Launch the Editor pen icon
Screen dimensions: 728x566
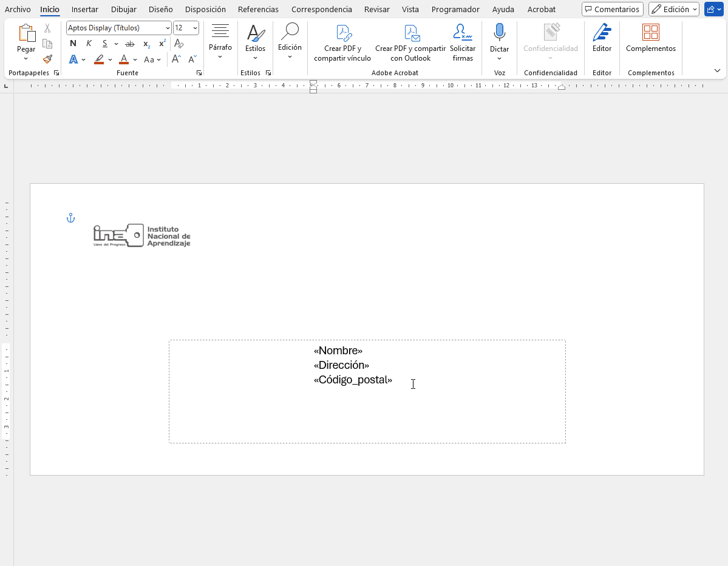602,34
